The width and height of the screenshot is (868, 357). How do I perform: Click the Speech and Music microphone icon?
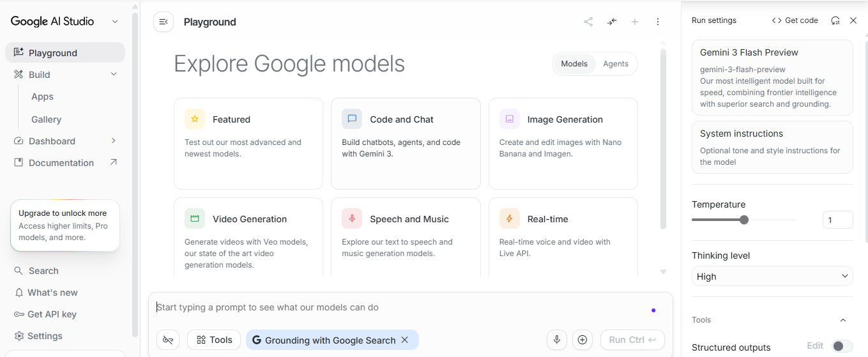coord(352,218)
